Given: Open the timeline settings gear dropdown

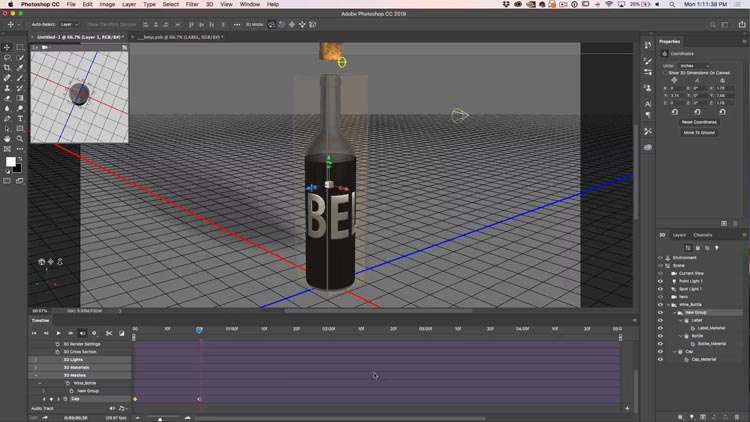Looking at the screenshot, I should (x=94, y=333).
